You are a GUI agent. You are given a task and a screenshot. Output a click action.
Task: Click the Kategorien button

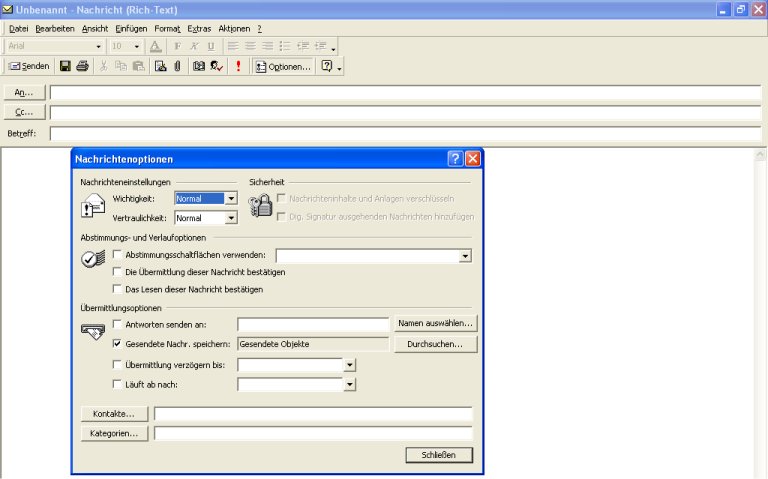pos(114,433)
